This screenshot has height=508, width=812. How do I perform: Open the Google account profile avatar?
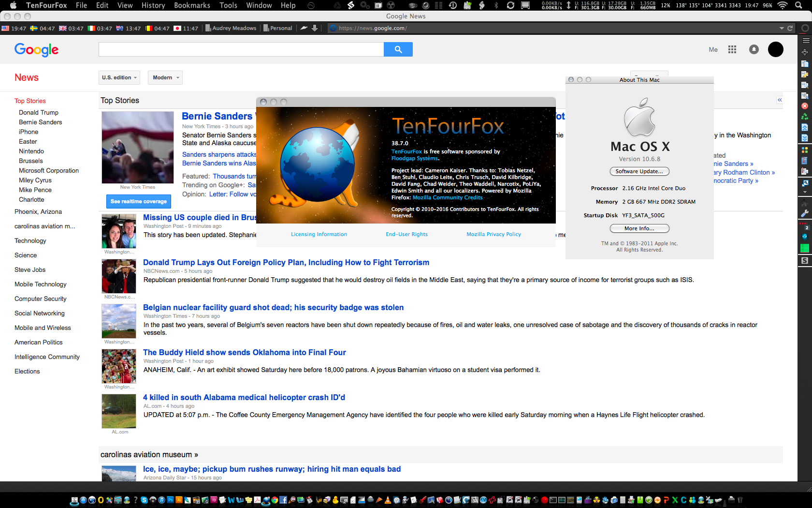click(776, 49)
